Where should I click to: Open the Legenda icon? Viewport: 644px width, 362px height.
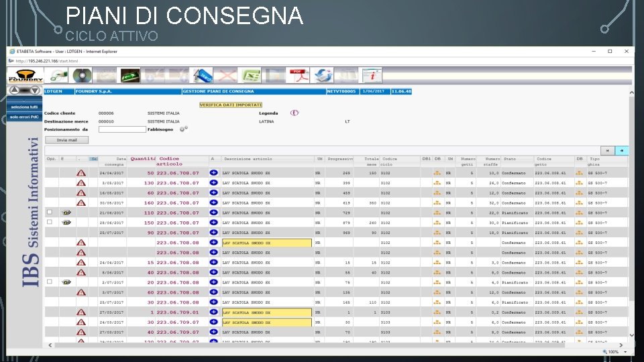point(294,113)
